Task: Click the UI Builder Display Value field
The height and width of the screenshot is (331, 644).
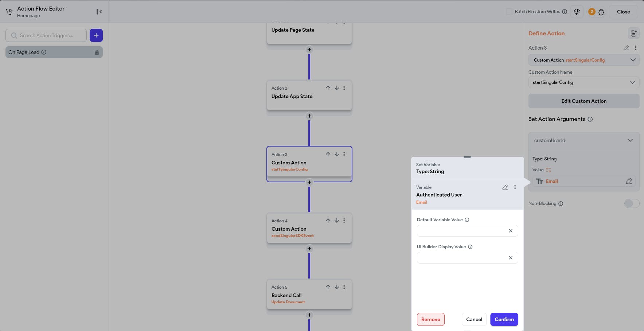Action: coord(461,258)
